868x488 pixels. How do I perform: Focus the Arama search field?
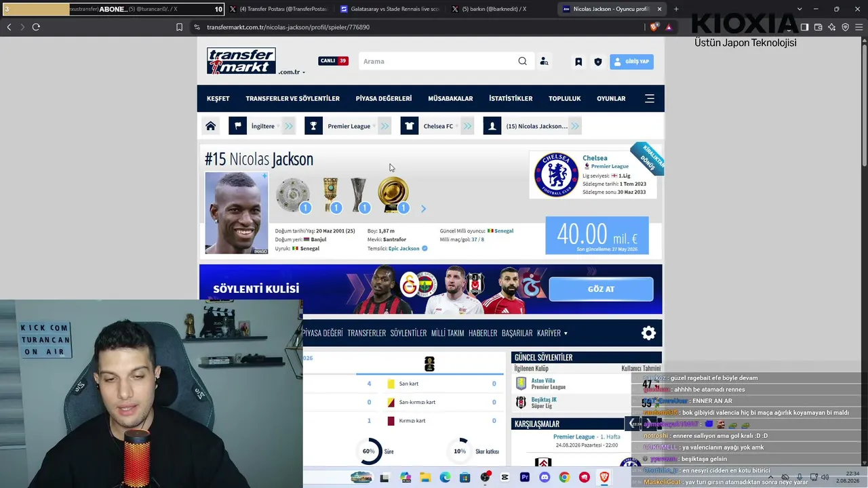(x=437, y=61)
